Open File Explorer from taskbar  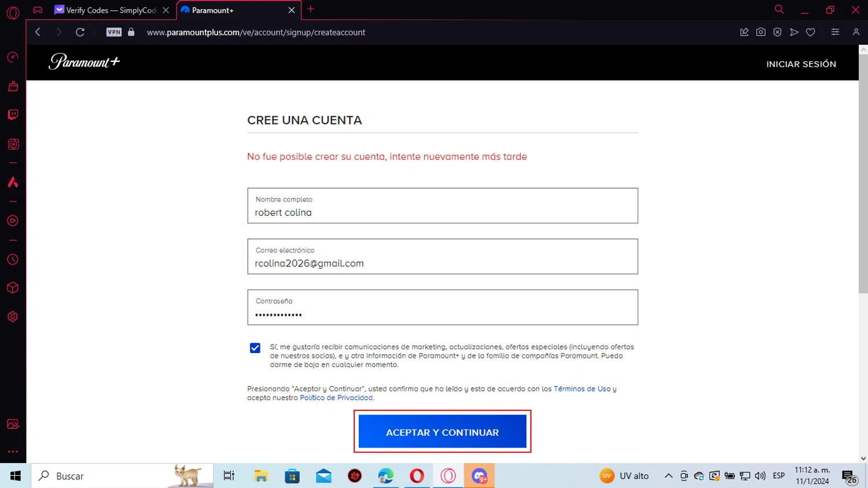click(261, 476)
